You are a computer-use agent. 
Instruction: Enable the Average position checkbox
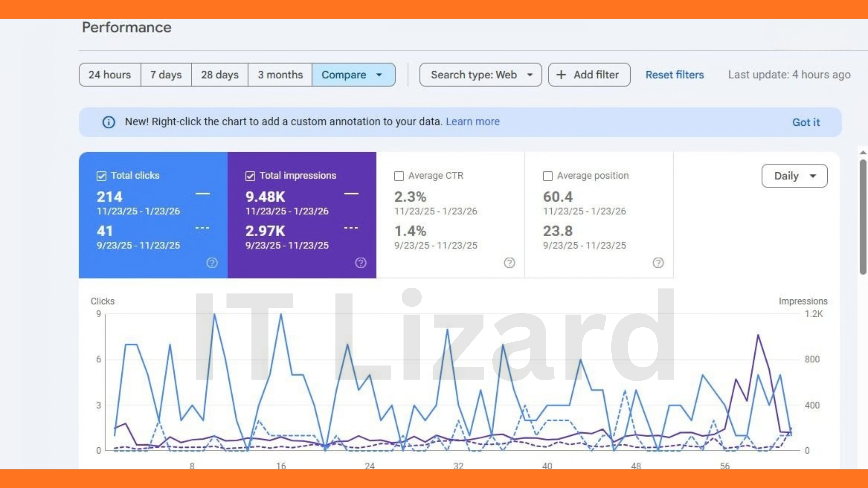548,176
